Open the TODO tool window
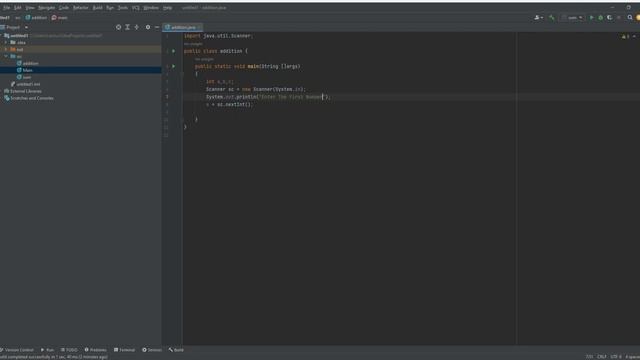The width and height of the screenshot is (640, 360). (69, 350)
